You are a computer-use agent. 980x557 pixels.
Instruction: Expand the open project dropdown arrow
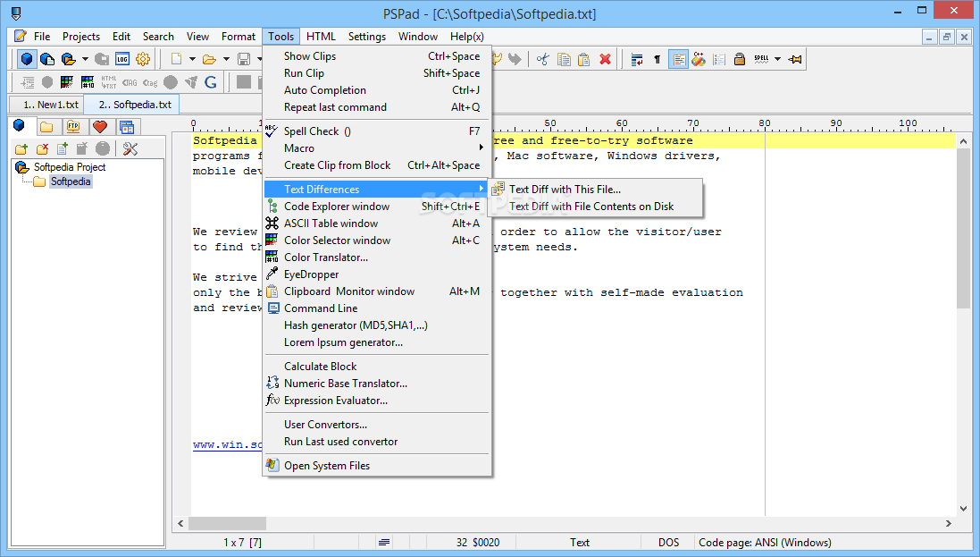(84, 59)
